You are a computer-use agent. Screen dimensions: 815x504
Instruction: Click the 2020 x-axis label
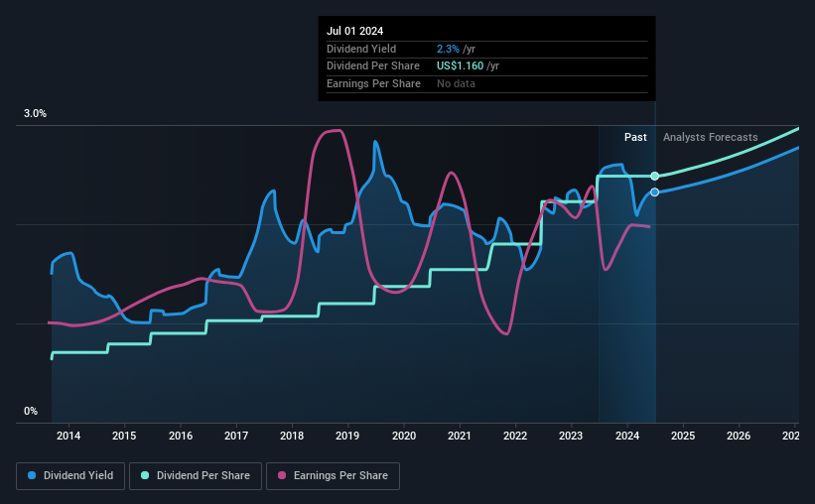[404, 436]
